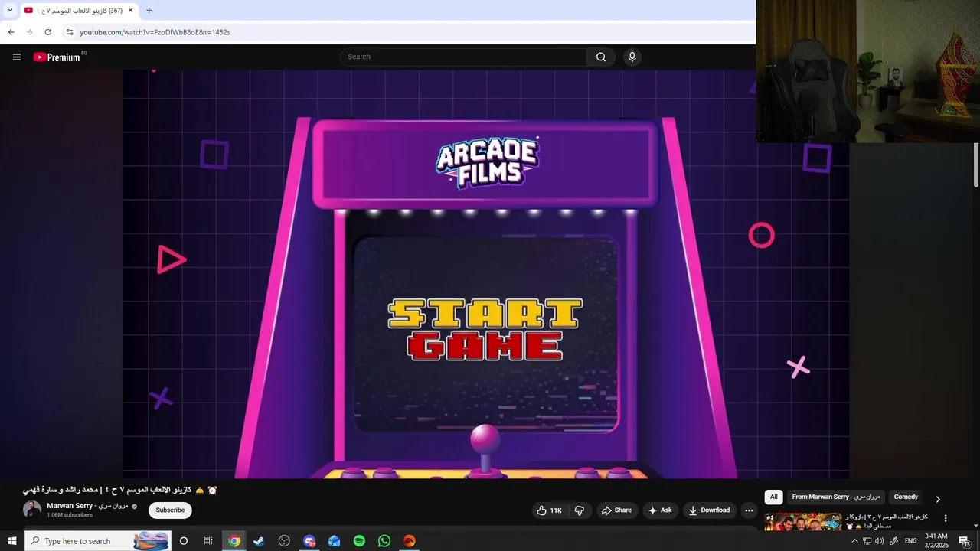The width and height of the screenshot is (980, 551).
Task: Open the YouTube hamburger guide menu
Action: point(16,57)
